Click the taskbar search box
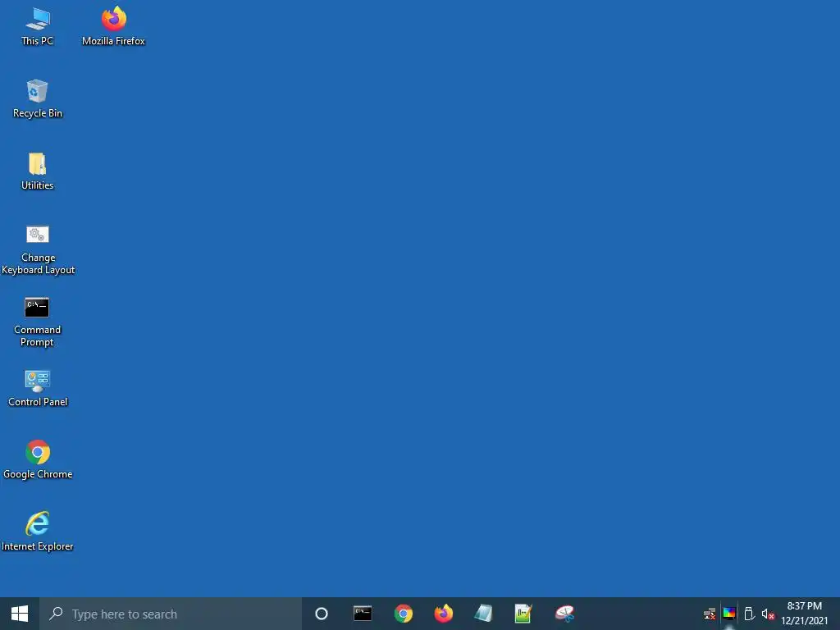Viewport: 840px width, 630px height. [171, 614]
